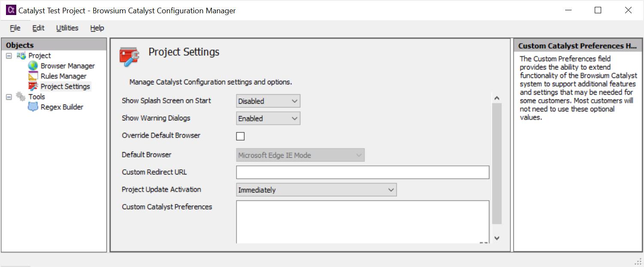644x267 pixels.
Task: Collapse the Tools tree branch
Action: coord(8,96)
